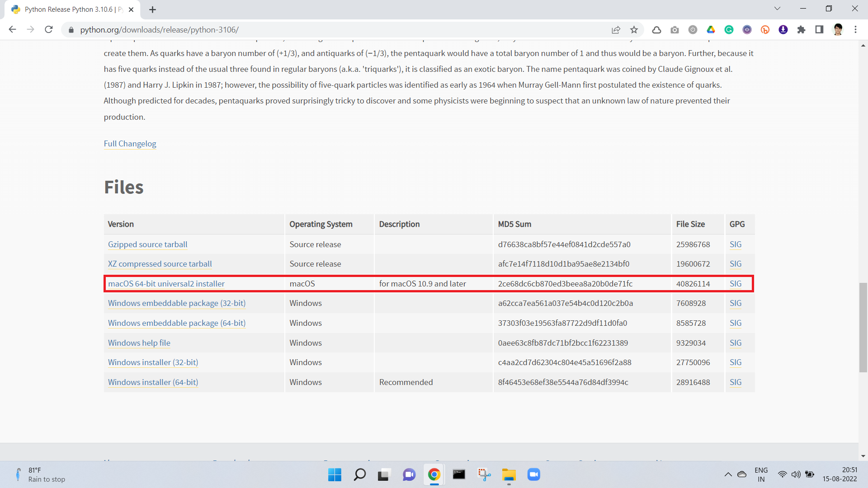Switch keyboard language via ENG IN indicator
The width and height of the screenshot is (868, 488).
(761, 474)
